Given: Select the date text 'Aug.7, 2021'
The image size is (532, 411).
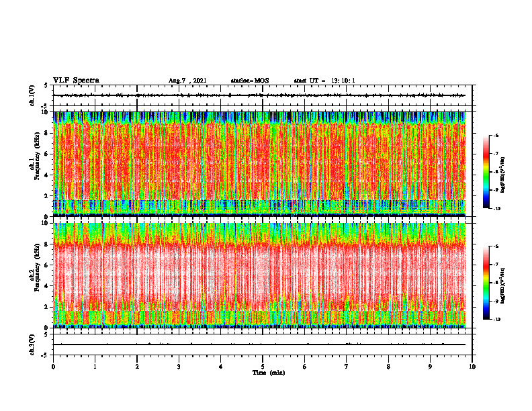Looking at the screenshot, I should (x=187, y=81).
